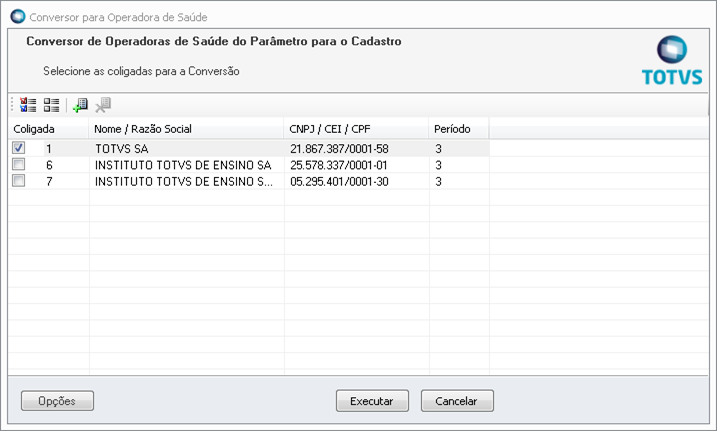Viewport: 717px width, 431px height.
Task: Click the uncheck all (empty boxes) toolbar icon
Action: (x=51, y=104)
